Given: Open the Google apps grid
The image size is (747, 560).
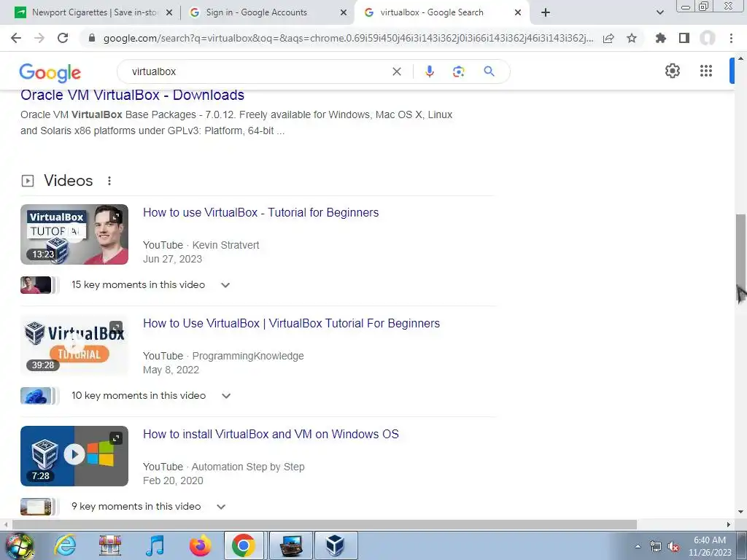Looking at the screenshot, I should tap(706, 71).
